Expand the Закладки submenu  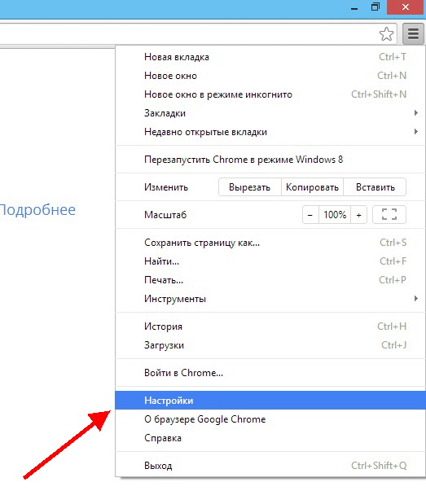[270, 113]
